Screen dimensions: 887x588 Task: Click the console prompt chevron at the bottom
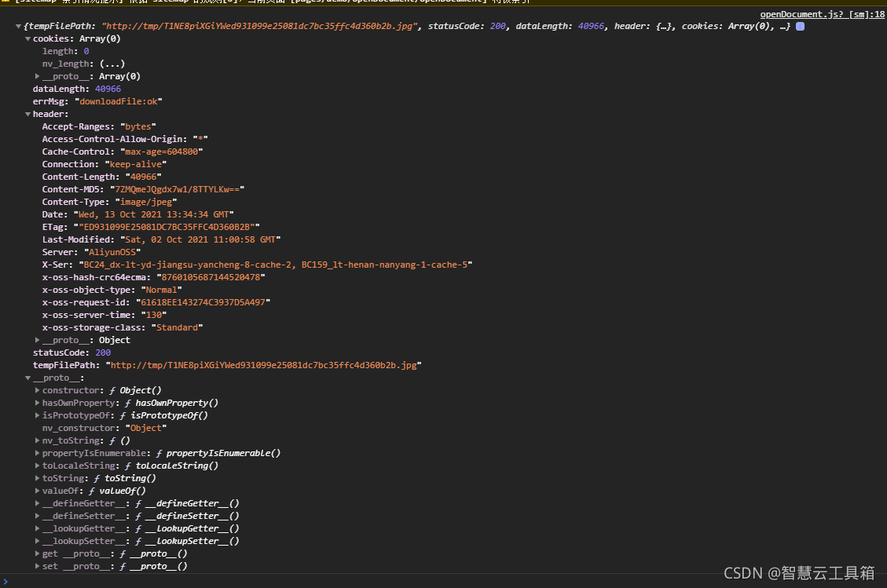point(6,581)
